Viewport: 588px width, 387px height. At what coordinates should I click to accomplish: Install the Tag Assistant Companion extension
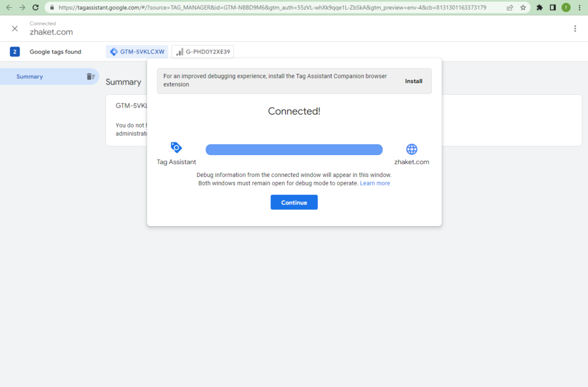click(x=413, y=81)
